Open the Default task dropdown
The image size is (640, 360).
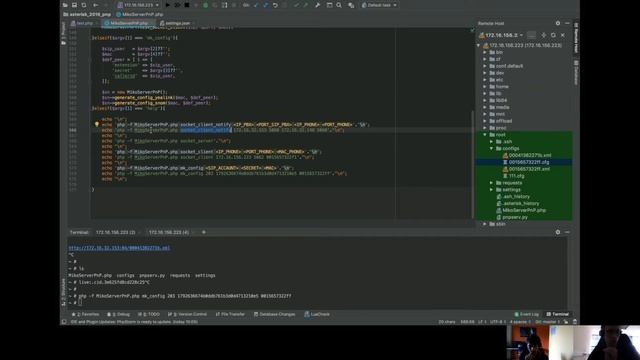coord(379,5)
